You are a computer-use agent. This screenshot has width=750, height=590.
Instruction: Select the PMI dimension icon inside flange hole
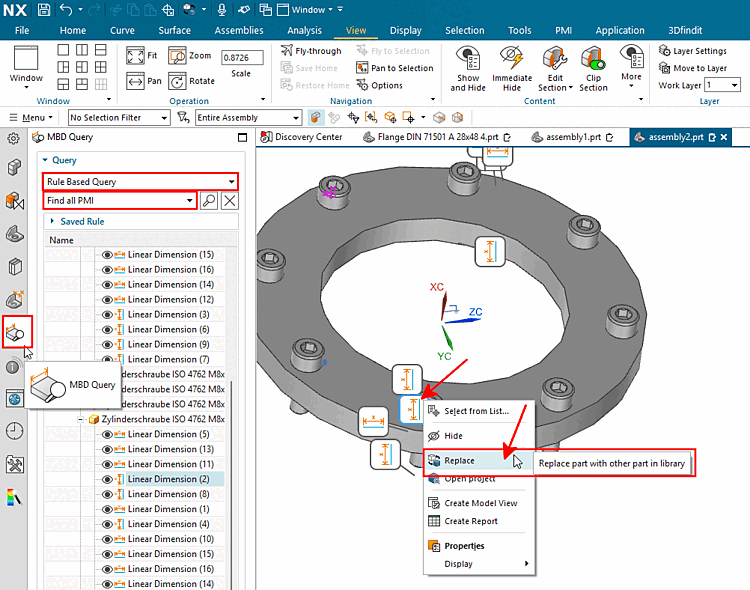(x=490, y=251)
